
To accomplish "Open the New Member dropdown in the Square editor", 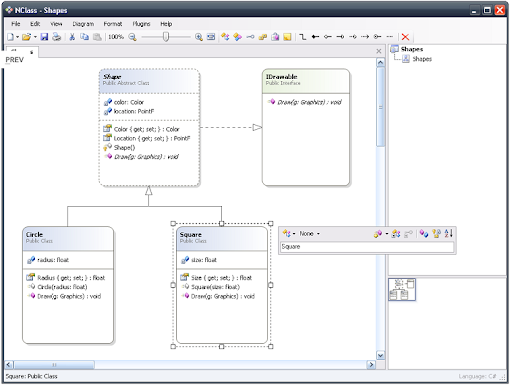I will click(381, 234).
